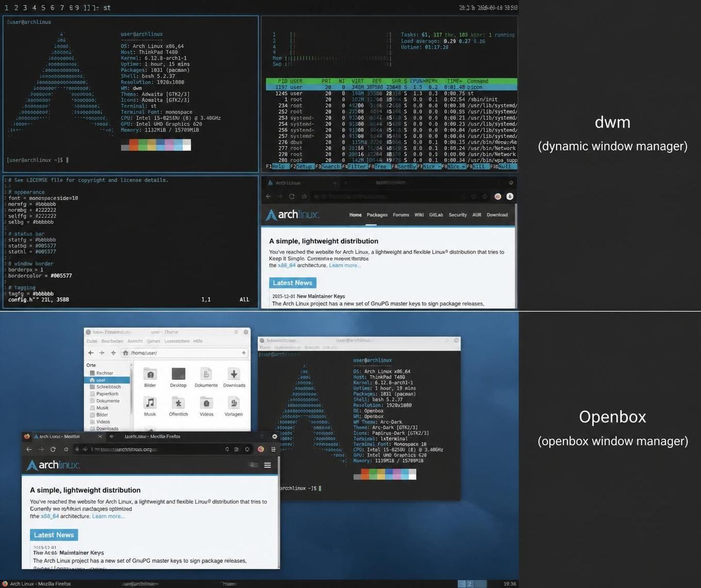Click Learn more link in the dwm browser
The width and height of the screenshot is (701, 588).
[345, 266]
